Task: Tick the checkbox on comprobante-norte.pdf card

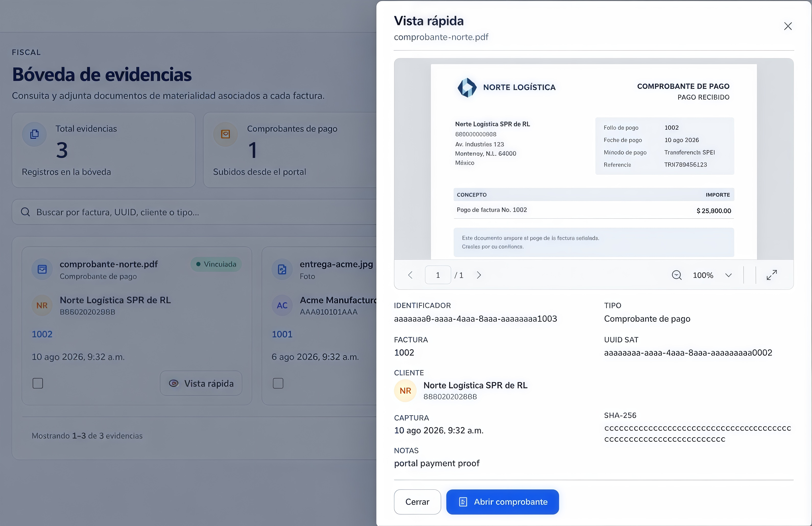Action: tap(38, 383)
